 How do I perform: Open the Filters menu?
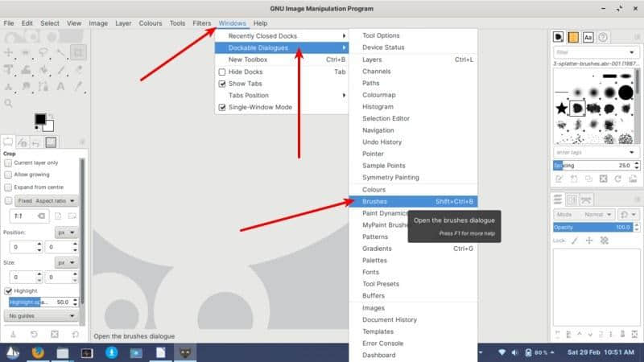point(202,23)
